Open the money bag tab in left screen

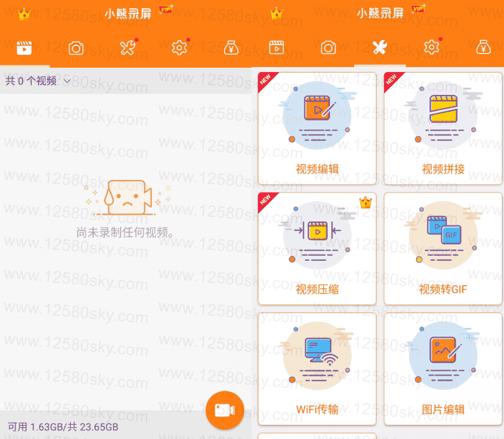pos(231,48)
